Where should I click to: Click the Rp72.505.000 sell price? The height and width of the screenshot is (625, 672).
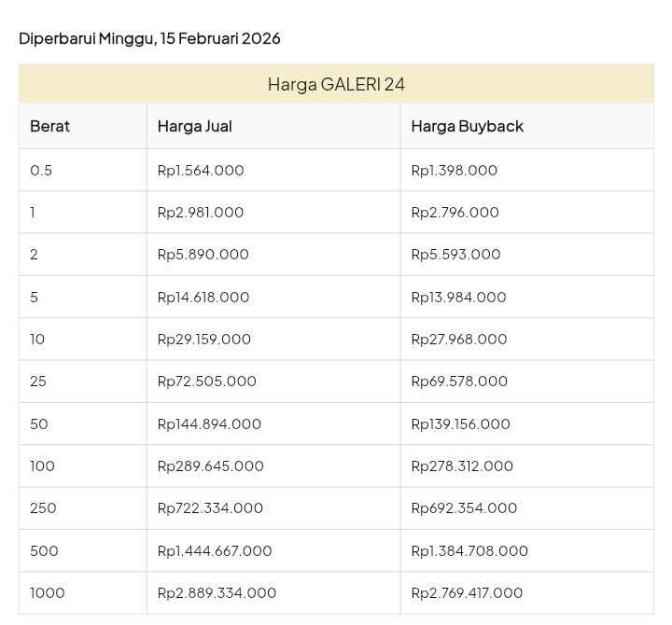point(207,381)
